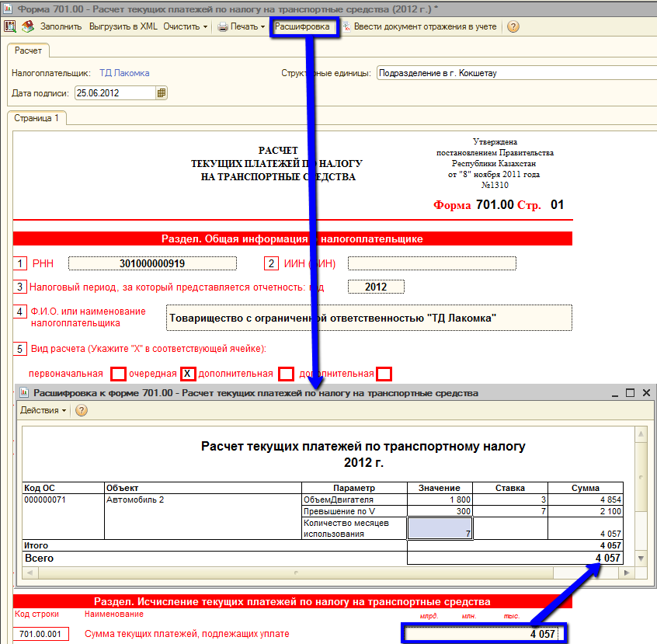Select the Количество месяцев value cell
The width and height of the screenshot is (657, 644).
click(x=440, y=528)
